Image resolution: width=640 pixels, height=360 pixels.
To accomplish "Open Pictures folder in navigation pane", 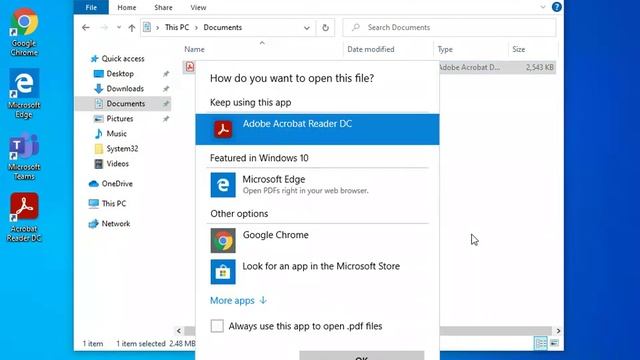I will [120, 119].
